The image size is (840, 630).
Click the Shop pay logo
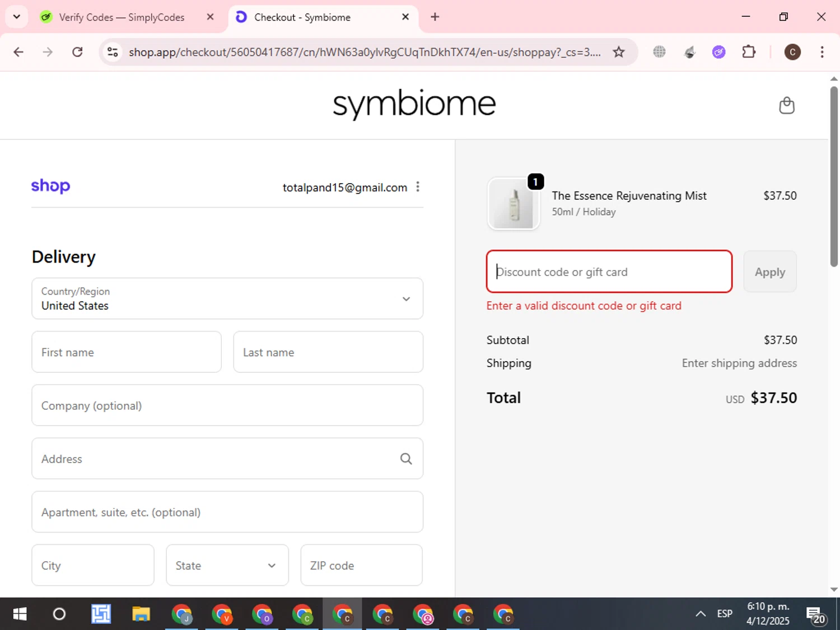[50, 186]
